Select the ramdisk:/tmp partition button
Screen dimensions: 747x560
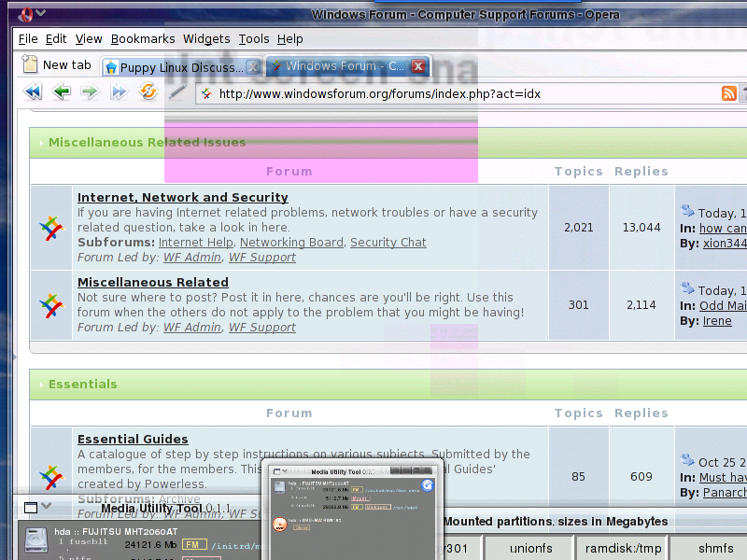coord(623,549)
